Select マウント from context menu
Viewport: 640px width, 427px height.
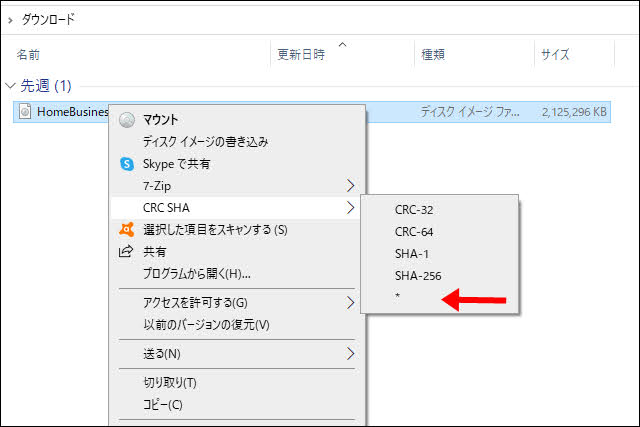(237, 120)
